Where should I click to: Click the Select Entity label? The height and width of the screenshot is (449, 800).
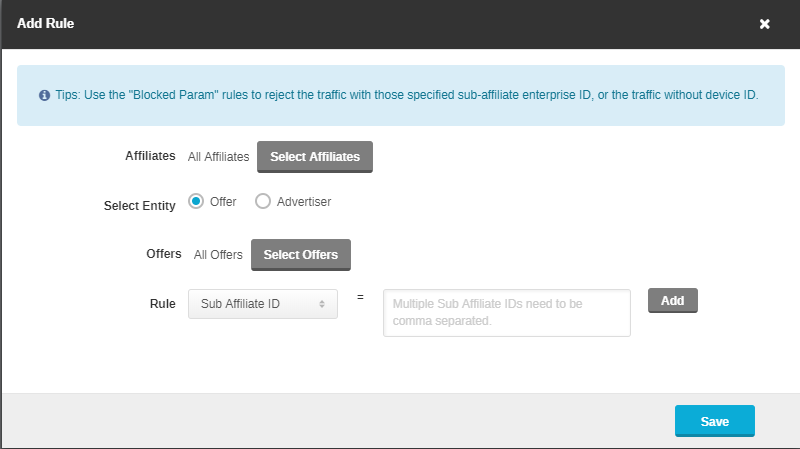[x=139, y=206]
